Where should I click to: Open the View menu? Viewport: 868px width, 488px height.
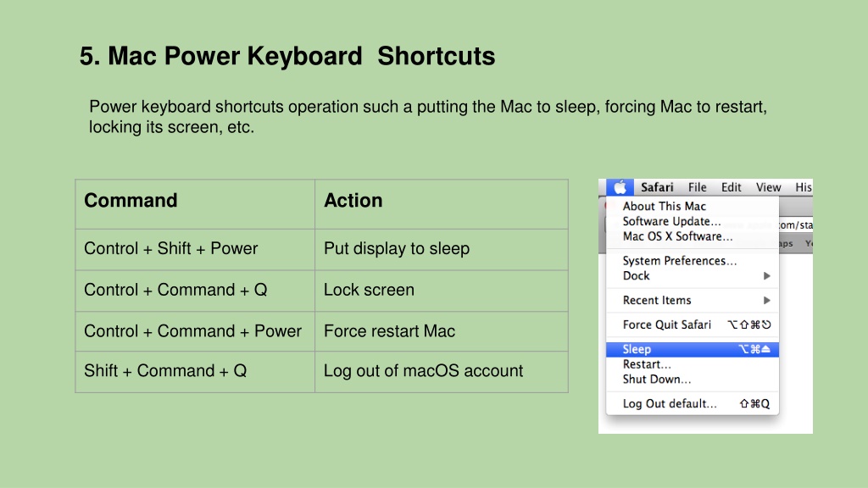click(x=768, y=187)
